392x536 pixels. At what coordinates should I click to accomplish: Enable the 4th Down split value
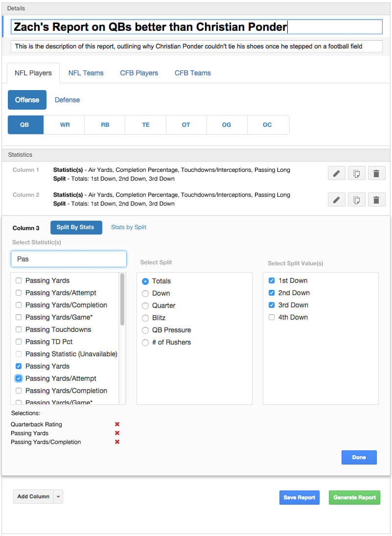click(x=272, y=317)
